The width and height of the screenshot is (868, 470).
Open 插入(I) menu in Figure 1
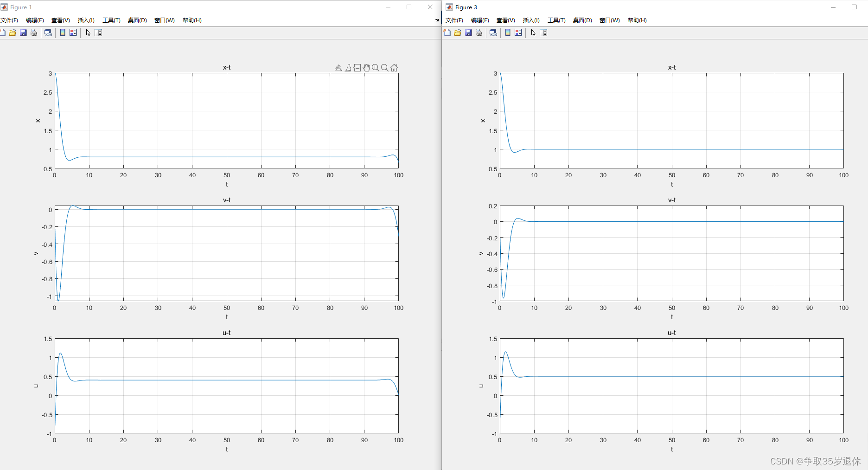(86, 20)
